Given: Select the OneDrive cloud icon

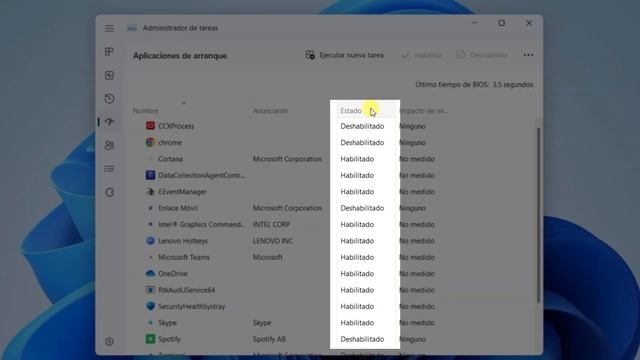Looking at the screenshot, I should point(150,273).
